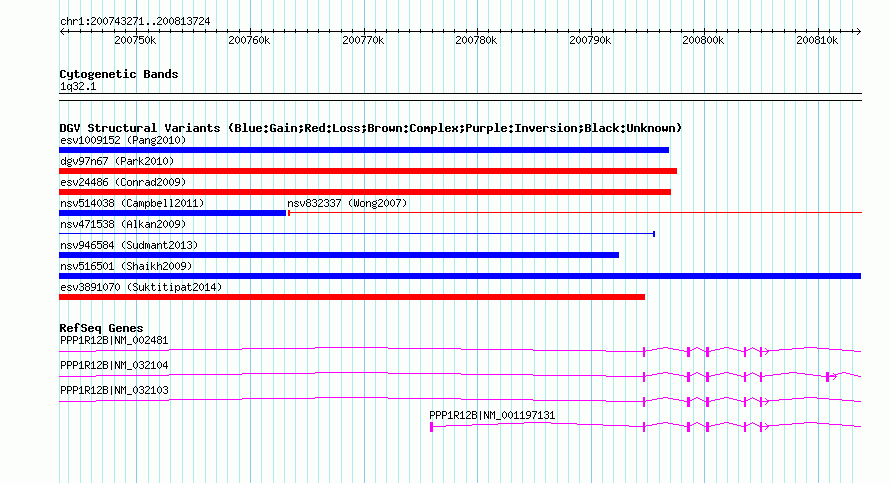Click the PPP1R12B|NM_001197131 transcript label
The height and width of the screenshot is (483, 890).
(492, 415)
